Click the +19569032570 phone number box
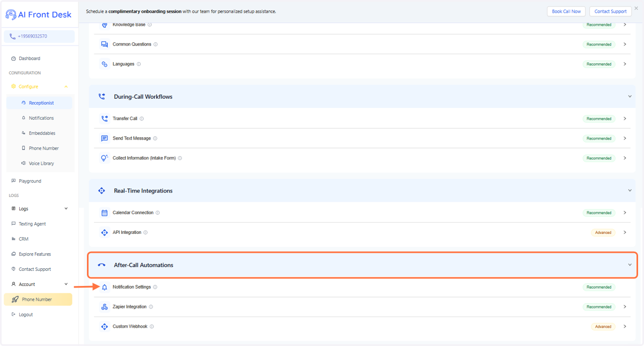This screenshot has height=346, width=644. 39,36
